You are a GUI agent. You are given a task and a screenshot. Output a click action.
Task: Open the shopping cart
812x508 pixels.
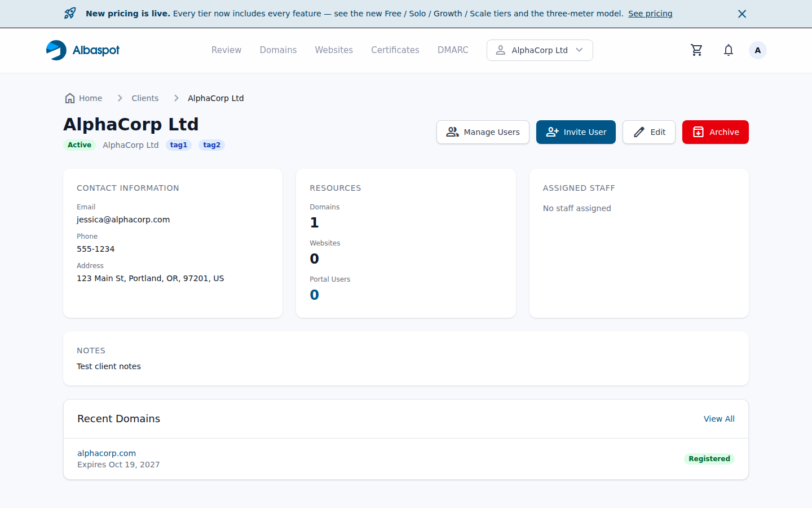(x=697, y=50)
